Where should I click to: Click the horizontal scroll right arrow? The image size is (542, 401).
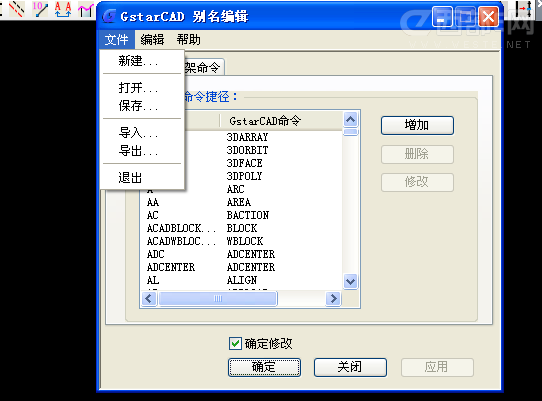[333, 298]
